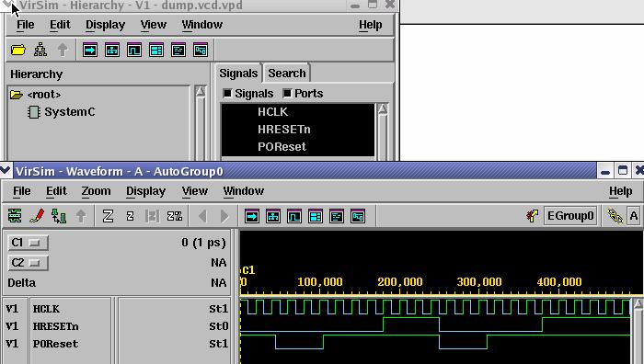
Task: Open Display menu in Waveform window
Action: 145,191
